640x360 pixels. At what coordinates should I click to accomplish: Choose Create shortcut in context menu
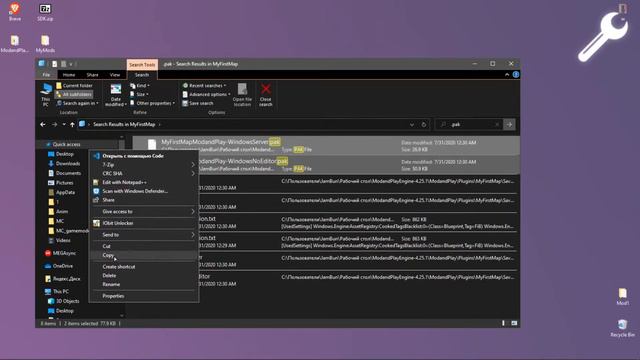tap(144, 267)
